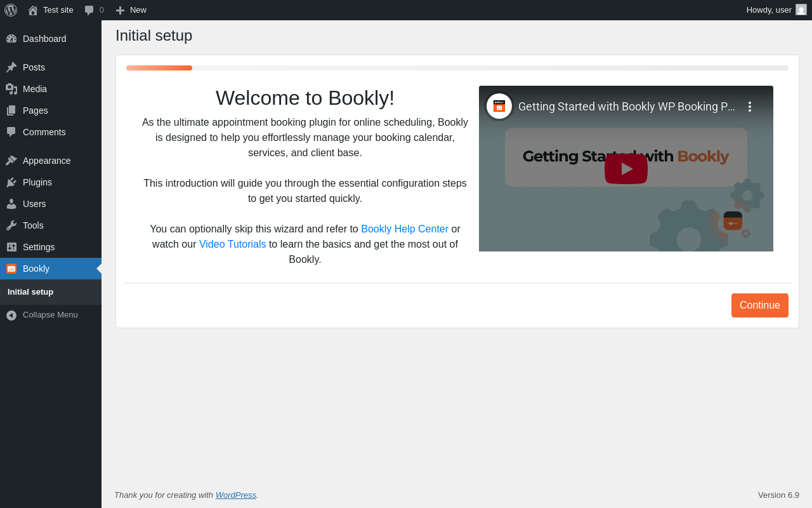Click the 'Version 6.9' footer text
This screenshot has height=508, width=812.
point(778,495)
